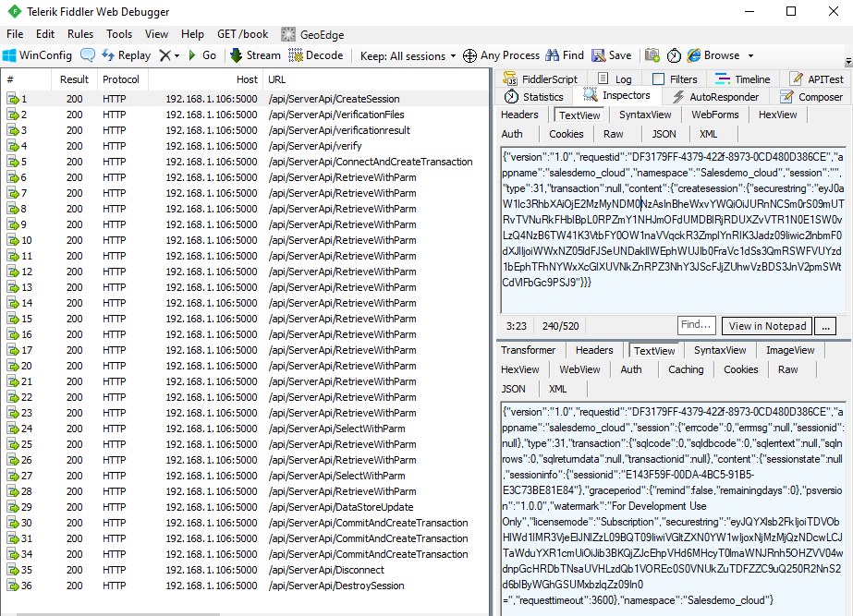853x616 pixels.
Task: Click the comment speech bubble icon
Action: coord(88,54)
